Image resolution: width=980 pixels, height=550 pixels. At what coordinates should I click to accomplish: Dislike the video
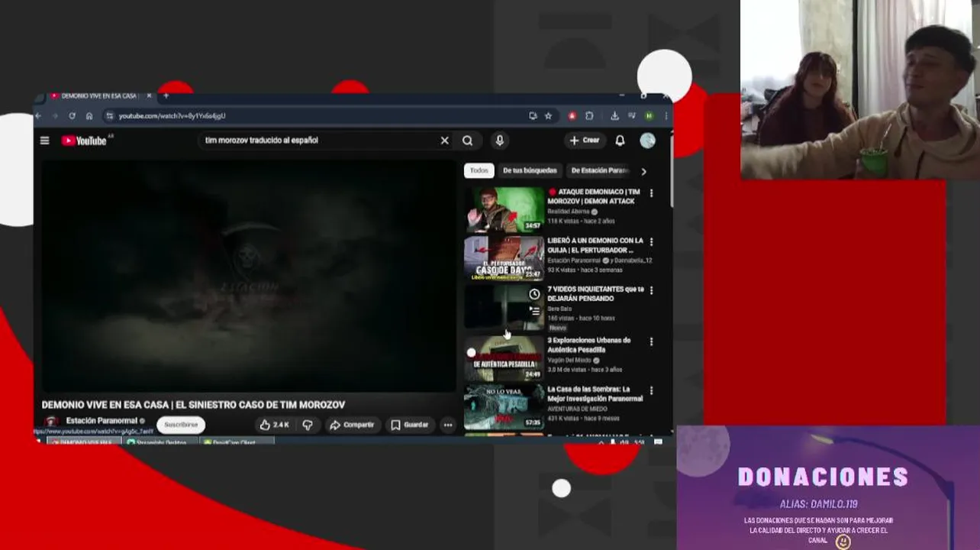pos(308,425)
